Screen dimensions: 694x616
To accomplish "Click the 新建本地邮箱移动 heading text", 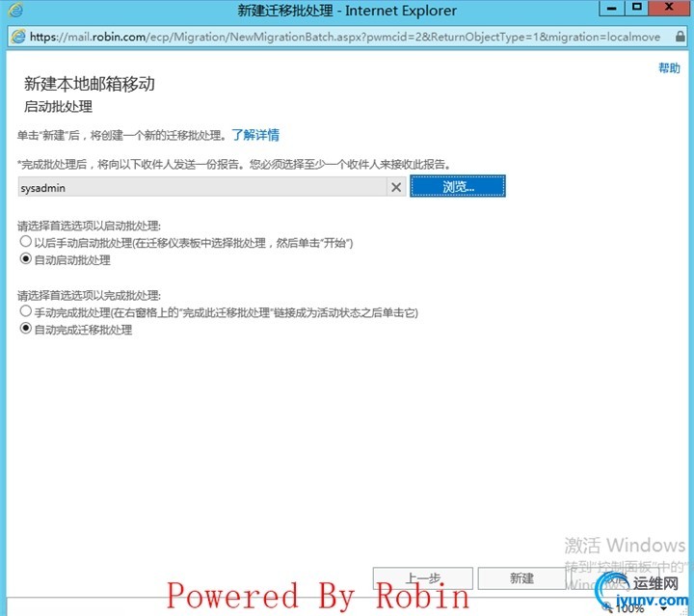I will point(89,84).
